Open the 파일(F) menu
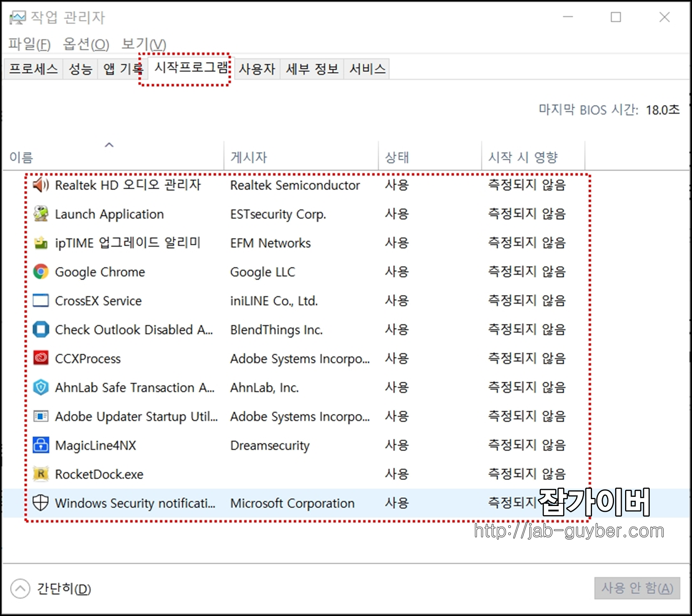Image resolution: width=692 pixels, height=616 pixels. pos(29,44)
